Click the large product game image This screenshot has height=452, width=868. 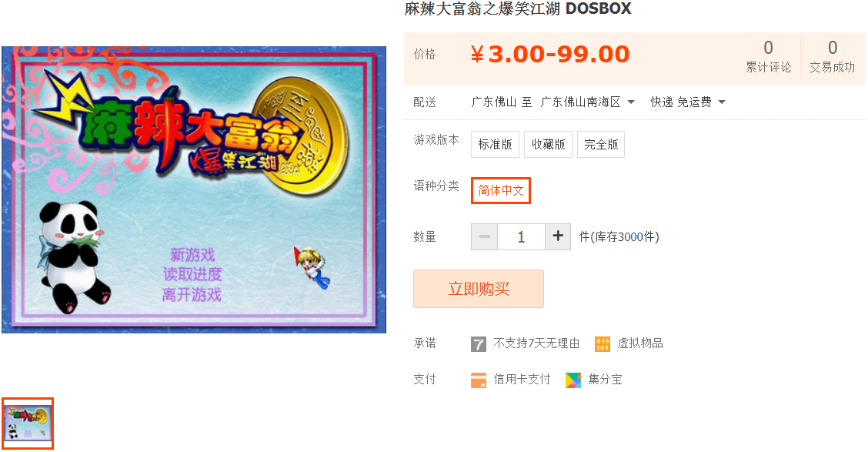coord(194,189)
